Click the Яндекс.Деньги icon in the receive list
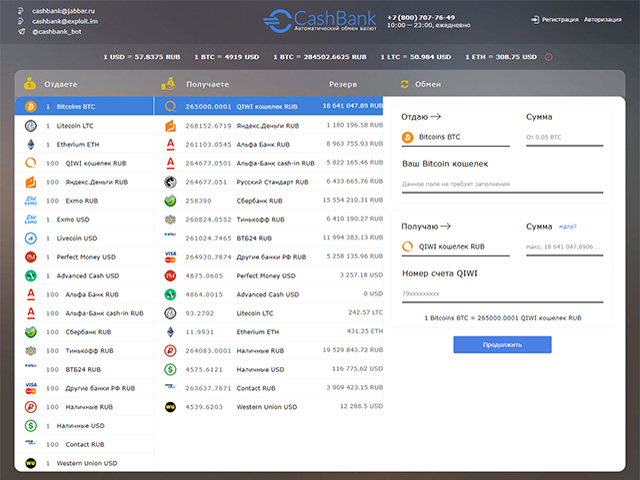640x480 pixels. [170, 126]
